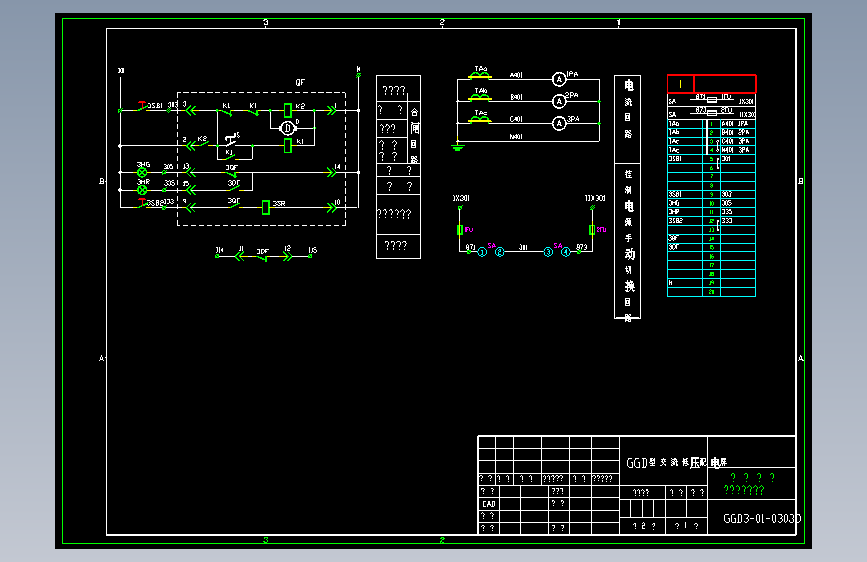This screenshot has height=562, width=867.
Task: Select the green ground symbol
Action: [457, 147]
